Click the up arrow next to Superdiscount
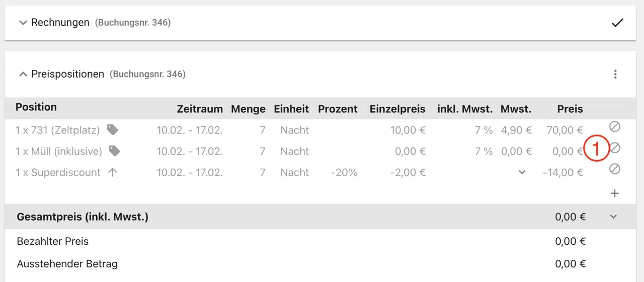Viewport: 644px width, 282px height. pyautogui.click(x=113, y=172)
